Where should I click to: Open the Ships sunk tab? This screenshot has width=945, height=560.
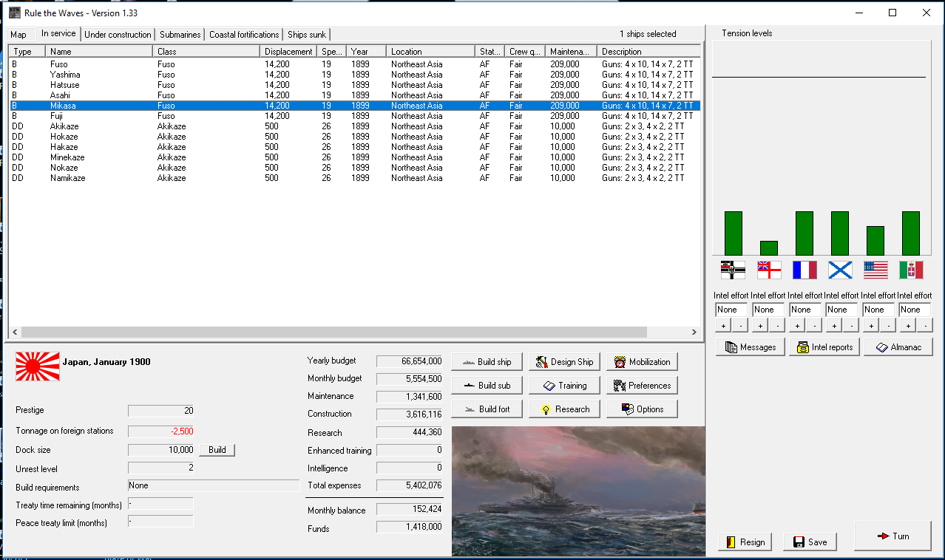coord(307,35)
